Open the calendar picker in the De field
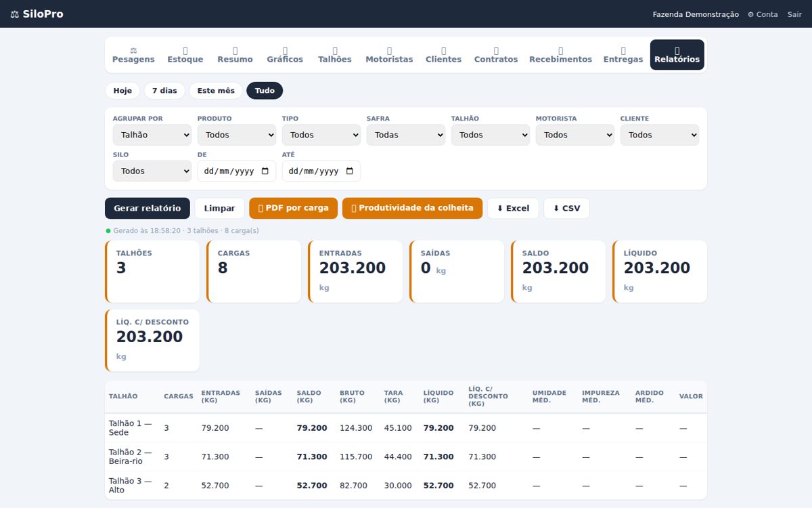Screen dimensions: 812x508 click(x=265, y=171)
